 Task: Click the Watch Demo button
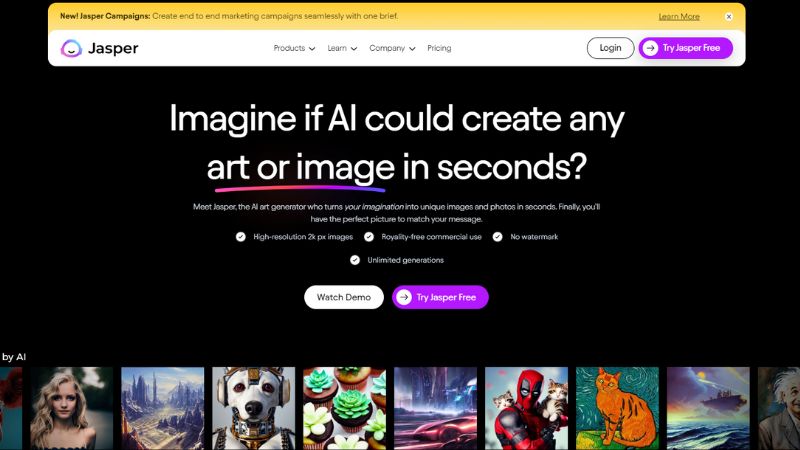point(344,297)
